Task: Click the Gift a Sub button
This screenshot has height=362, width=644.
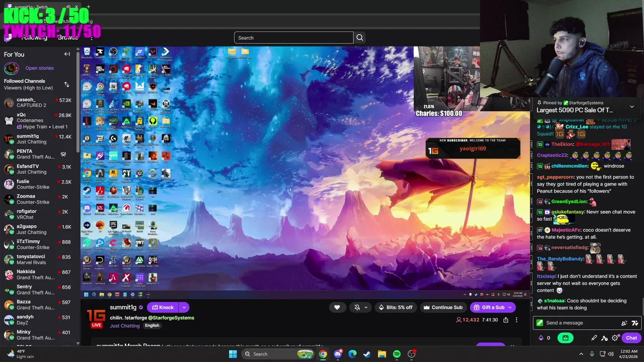Action: click(x=489, y=307)
